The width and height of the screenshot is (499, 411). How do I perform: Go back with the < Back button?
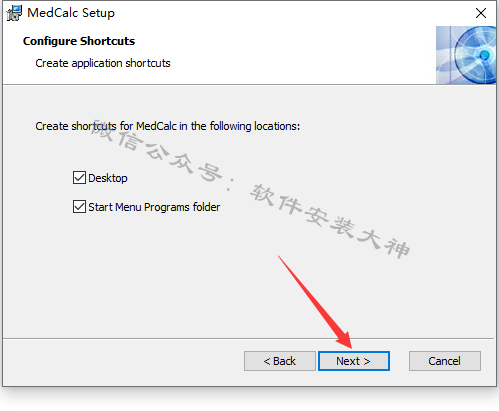[280, 361]
